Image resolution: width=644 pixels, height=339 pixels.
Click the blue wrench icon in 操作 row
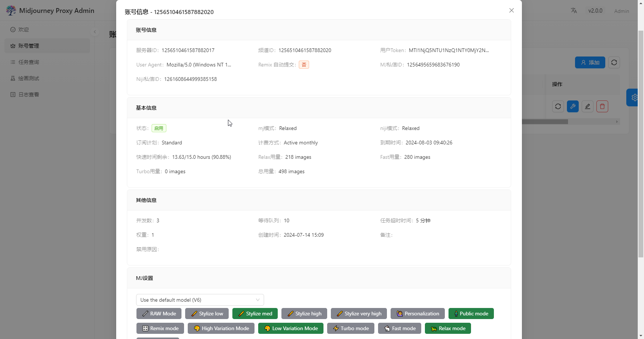pyautogui.click(x=573, y=106)
